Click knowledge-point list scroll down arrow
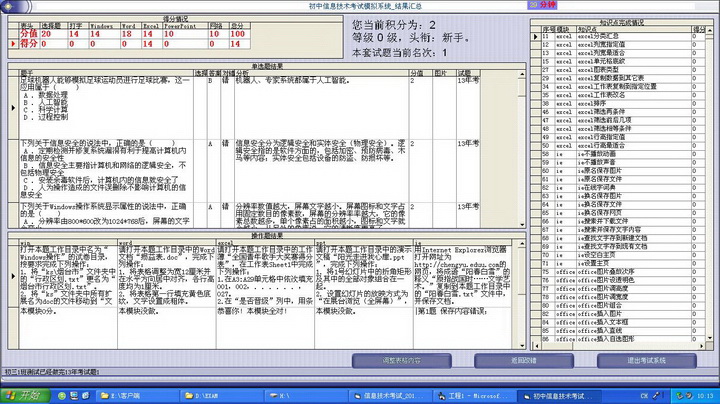 pos(710,338)
